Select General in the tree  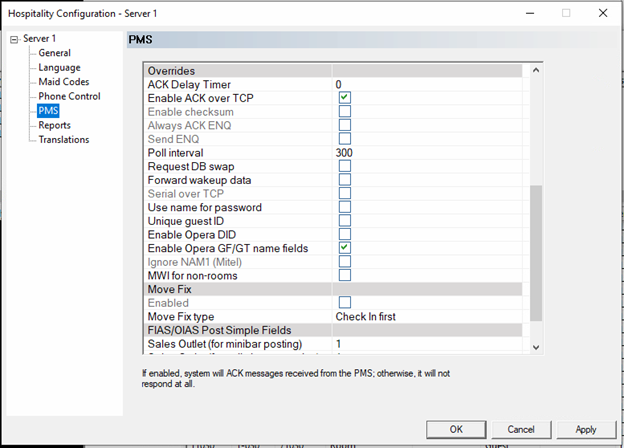tap(54, 53)
